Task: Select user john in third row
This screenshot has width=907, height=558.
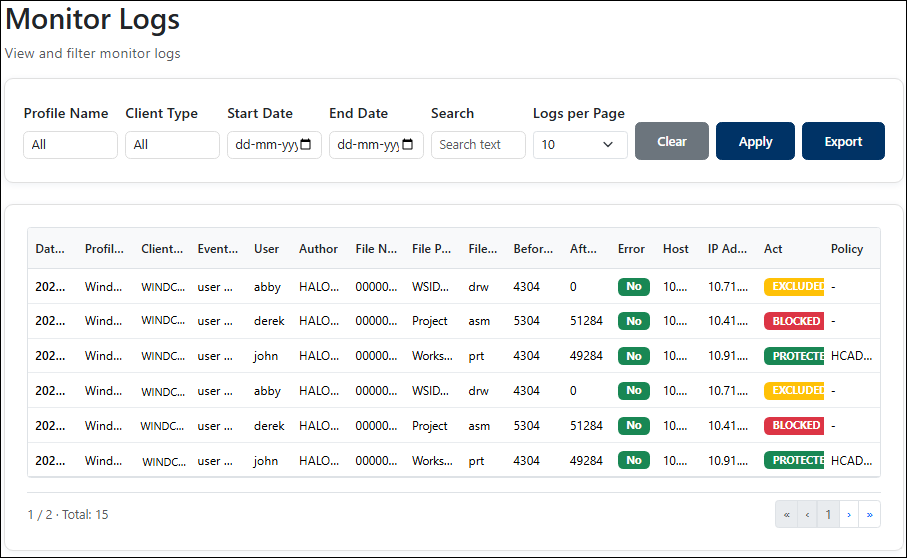Action: pyautogui.click(x=266, y=356)
